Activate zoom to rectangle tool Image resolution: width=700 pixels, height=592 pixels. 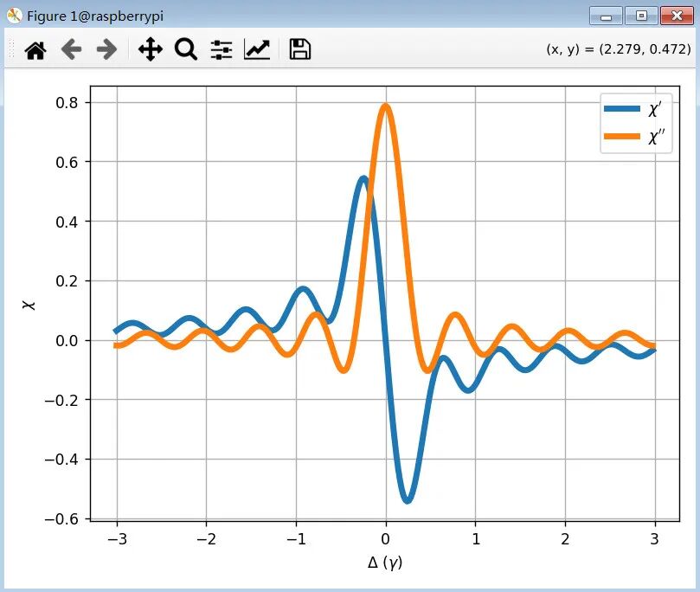[186, 49]
